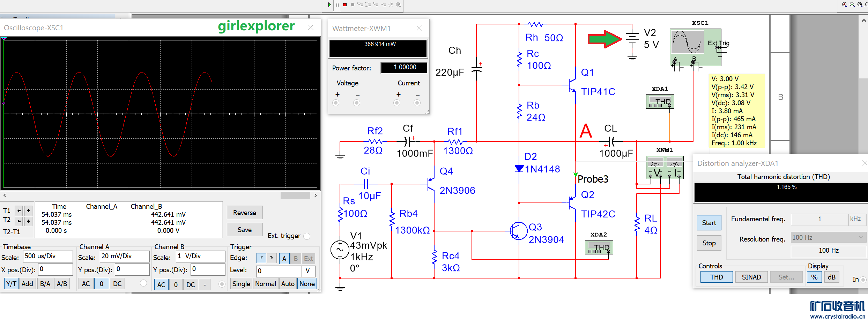Toggle the Channel A terminal radio button
The height and width of the screenshot is (321, 868).
143,283
